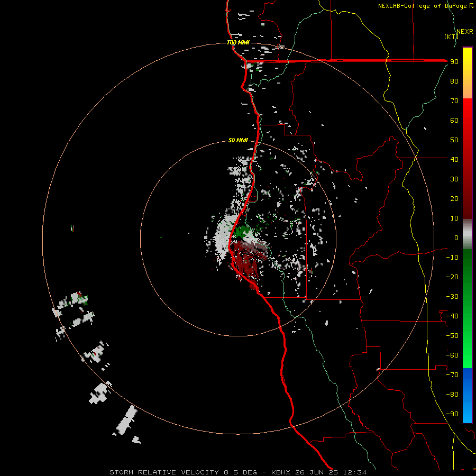Select the positive 20 scale label

tap(454, 198)
